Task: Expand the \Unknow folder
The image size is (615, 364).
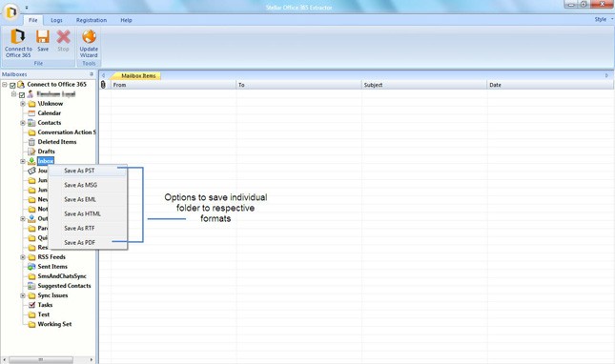Action: pyautogui.click(x=23, y=104)
